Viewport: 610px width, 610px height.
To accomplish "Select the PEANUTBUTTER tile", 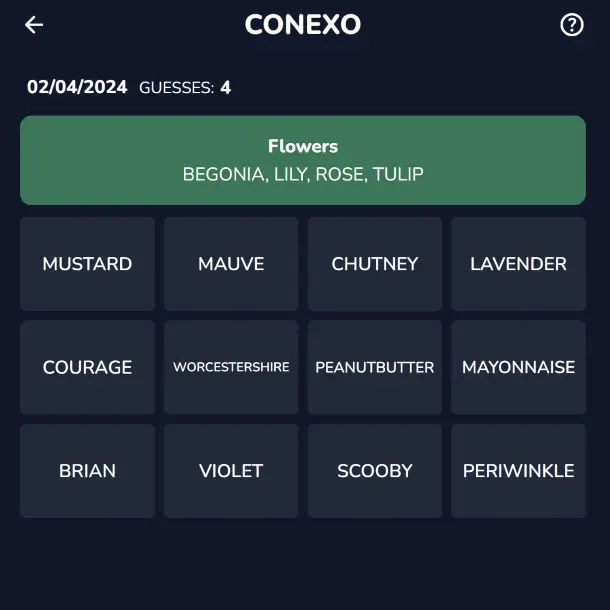I will coord(375,367).
